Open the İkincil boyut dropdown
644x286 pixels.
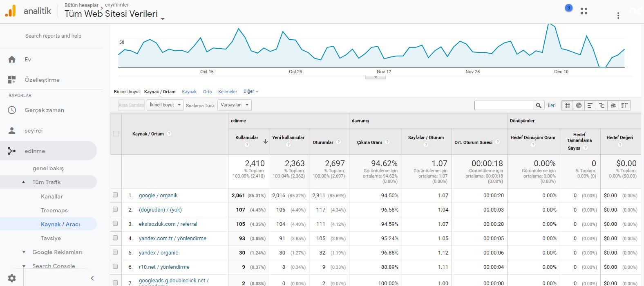[x=165, y=105]
